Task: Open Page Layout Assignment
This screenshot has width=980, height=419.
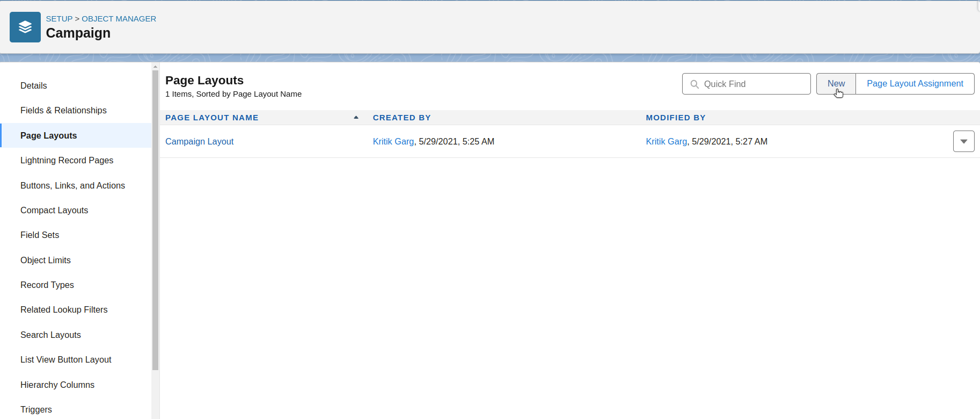Action: (915, 84)
